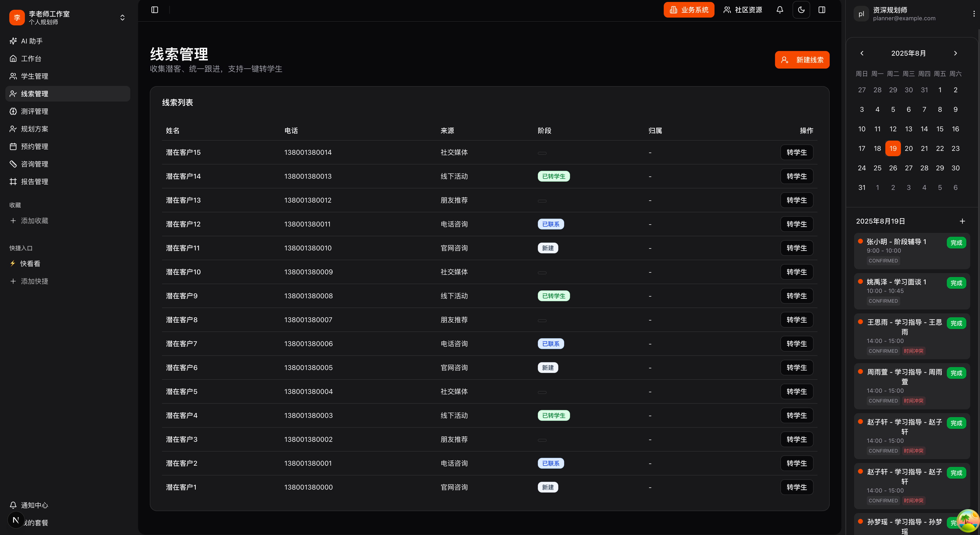Open 报告管理 in sidebar
The width and height of the screenshot is (980, 535).
[34, 182]
